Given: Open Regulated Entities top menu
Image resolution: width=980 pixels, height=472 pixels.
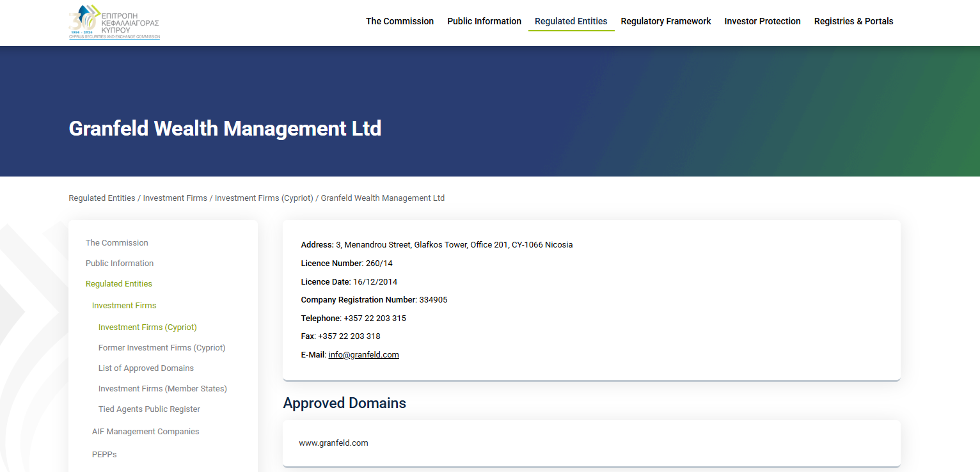Looking at the screenshot, I should coord(571,21).
